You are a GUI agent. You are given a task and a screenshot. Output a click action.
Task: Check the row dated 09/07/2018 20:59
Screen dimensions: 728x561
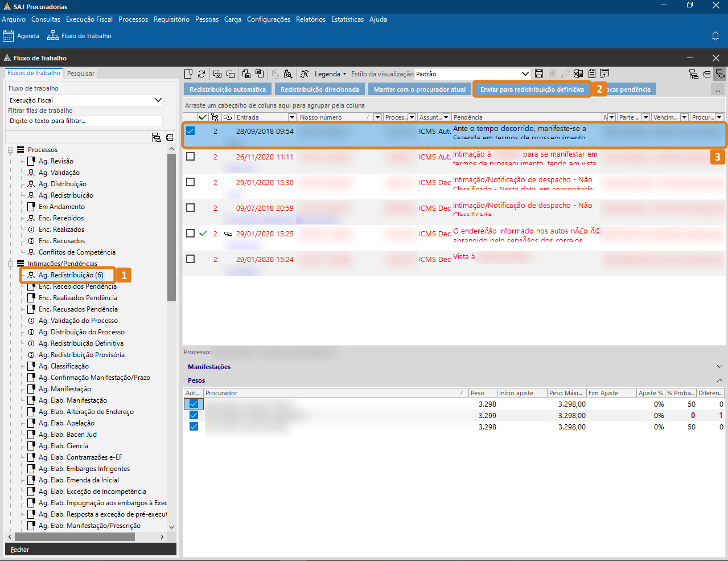tap(191, 208)
